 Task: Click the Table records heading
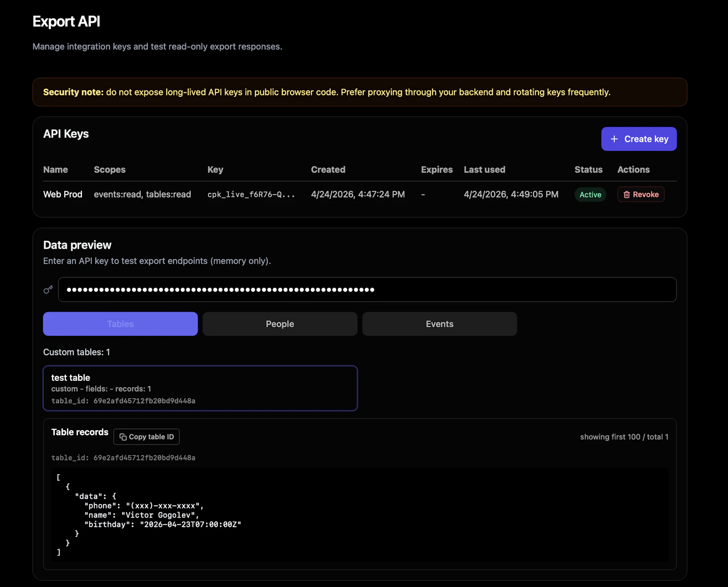tap(80, 432)
